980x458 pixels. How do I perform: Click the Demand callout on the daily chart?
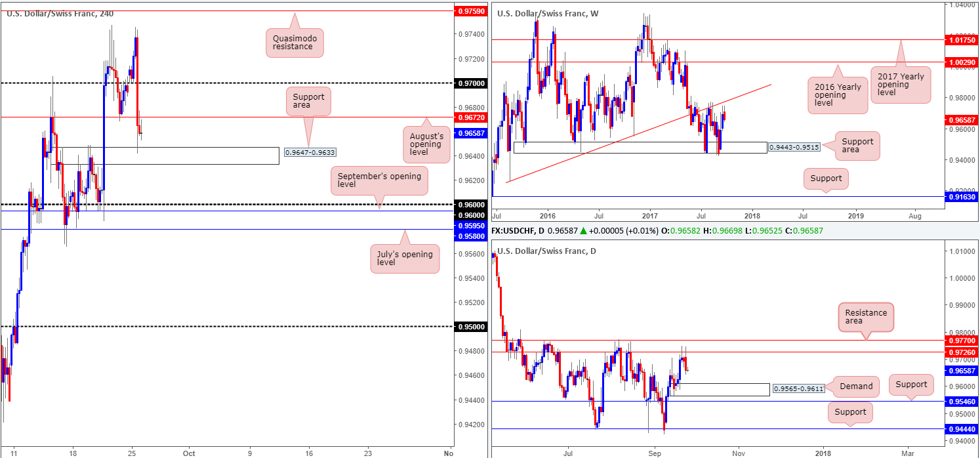(x=857, y=386)
